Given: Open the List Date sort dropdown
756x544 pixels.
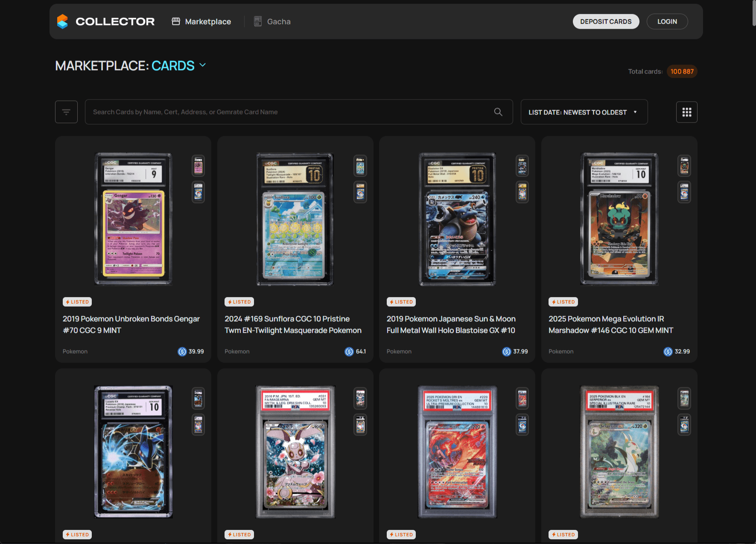Looking at the screenshot, I should tap(584, 112).
